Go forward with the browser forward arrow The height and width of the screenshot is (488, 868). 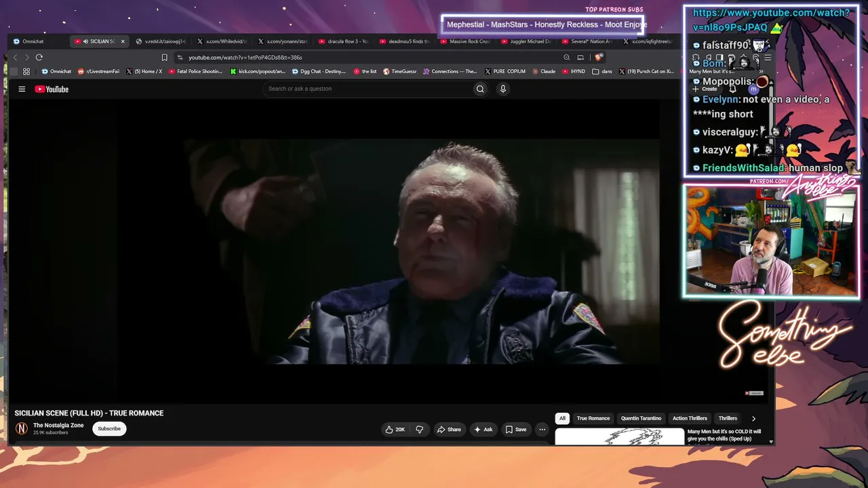[x=26, y=58]
